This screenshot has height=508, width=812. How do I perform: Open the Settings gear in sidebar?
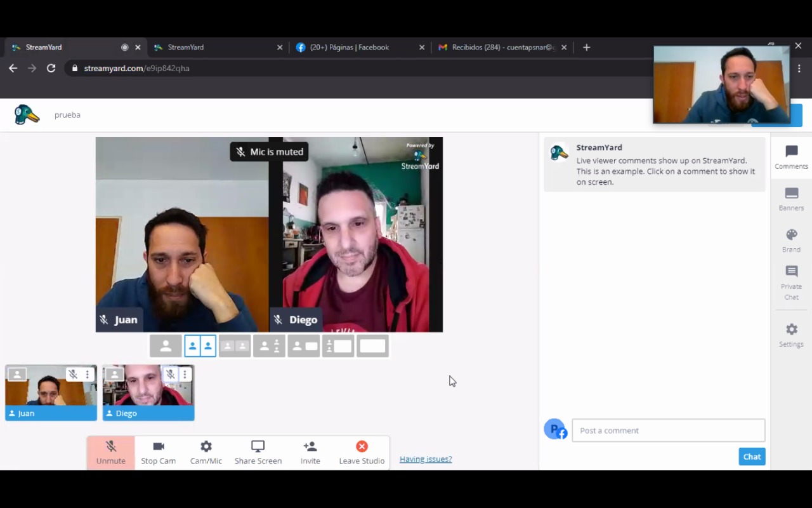pos(791,335)
